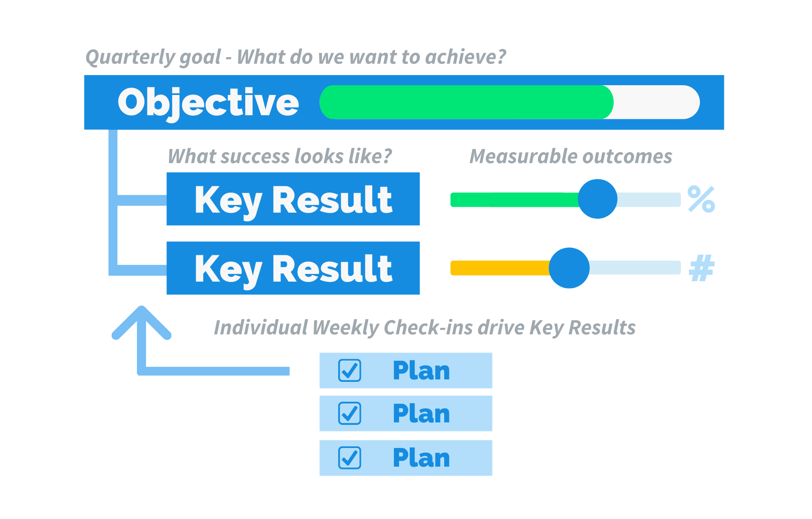812x519 pixels.
Task: Toggle the second Plan checkbox
Action: tap(350, 413)
